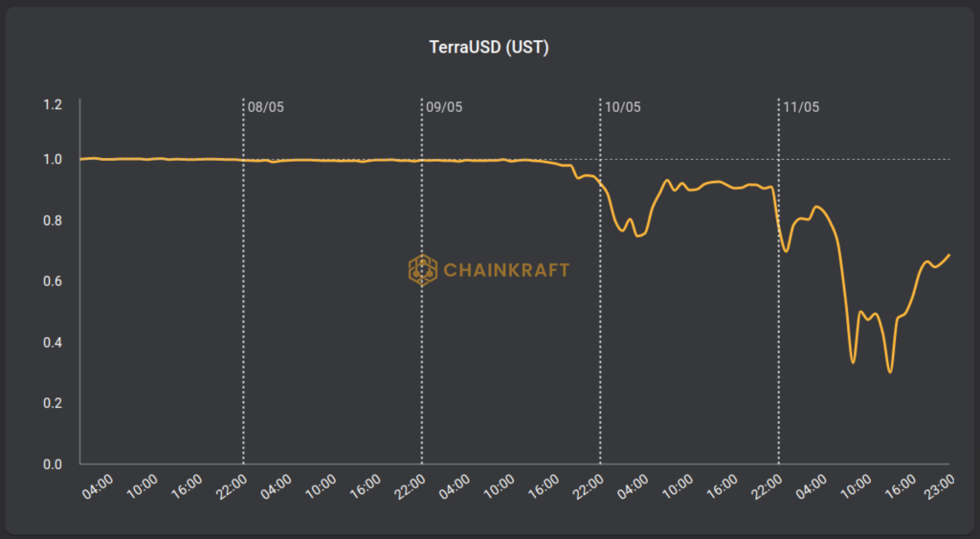
Task: Click the Chainkraft hexagon logo icon
Action: pyautogui.click(x=421, y=270)
